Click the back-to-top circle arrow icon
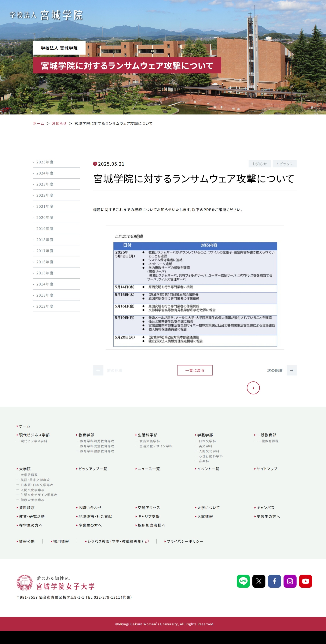The width and height of the screenshot is (326, 644). pos(253,388)
